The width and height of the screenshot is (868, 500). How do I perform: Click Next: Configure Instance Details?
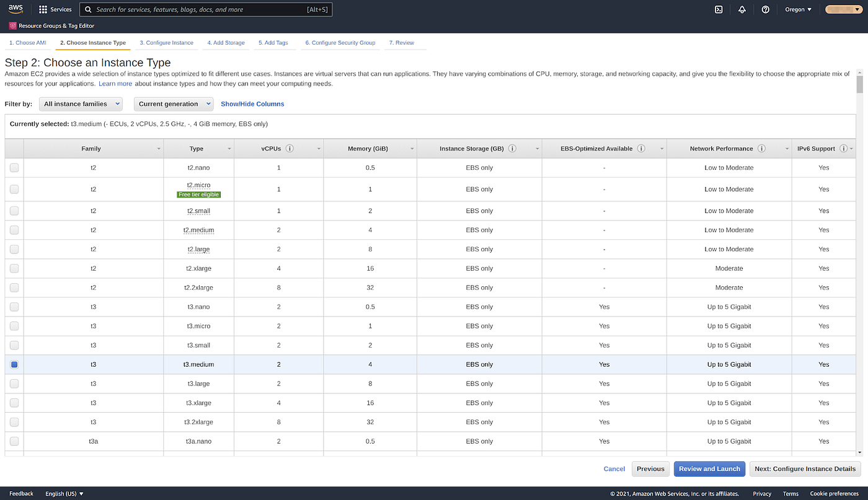805,469
